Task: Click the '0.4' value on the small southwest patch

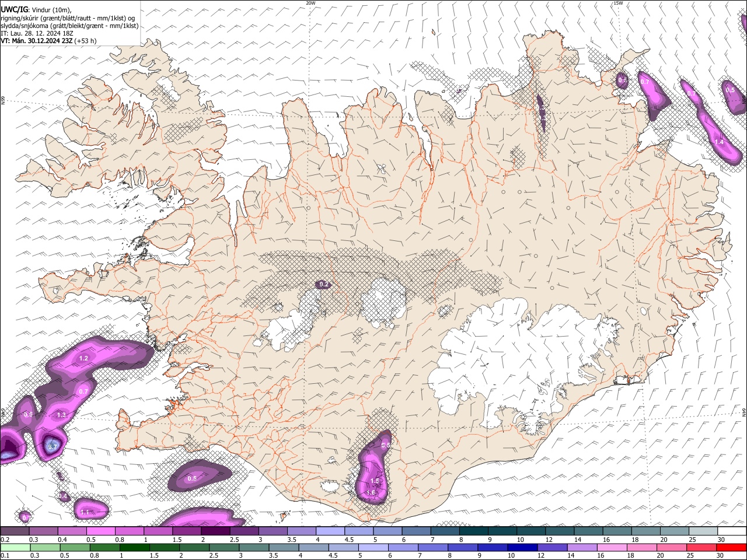Action: [x=64, y=496]
